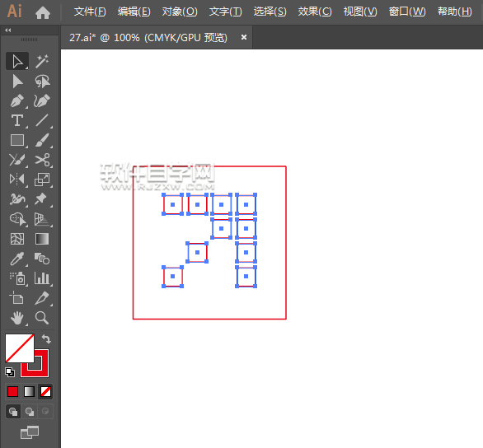This screenshot has width=483, height=448.
Task: Pick the Rectangle shape tool
Action: [17, 140]
